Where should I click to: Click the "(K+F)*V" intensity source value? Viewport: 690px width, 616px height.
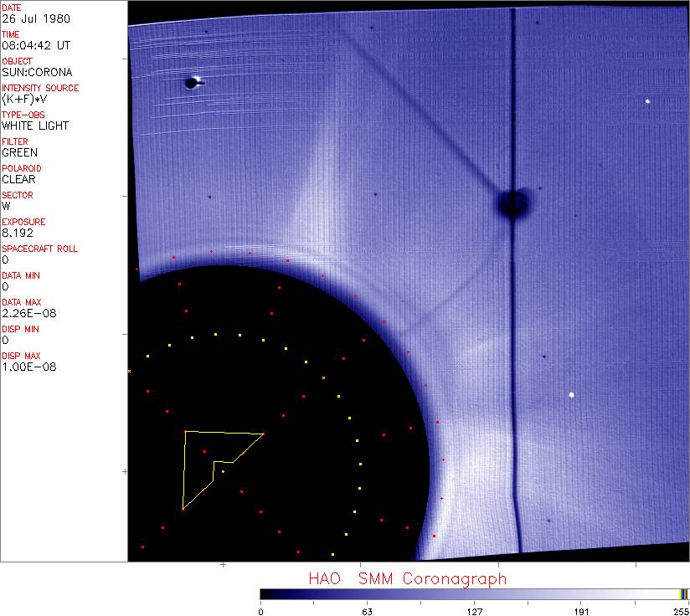pyautogui.click(x=23, y=99)
